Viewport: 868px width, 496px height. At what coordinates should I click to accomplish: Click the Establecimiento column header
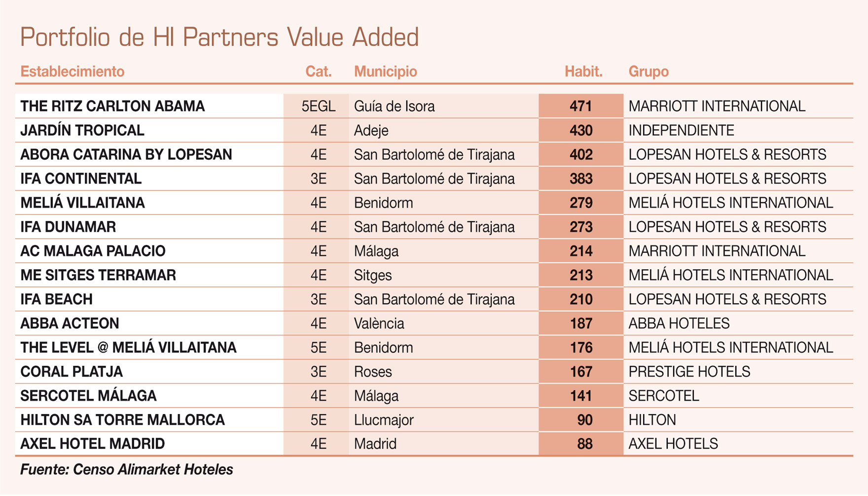tap(72, 71)
